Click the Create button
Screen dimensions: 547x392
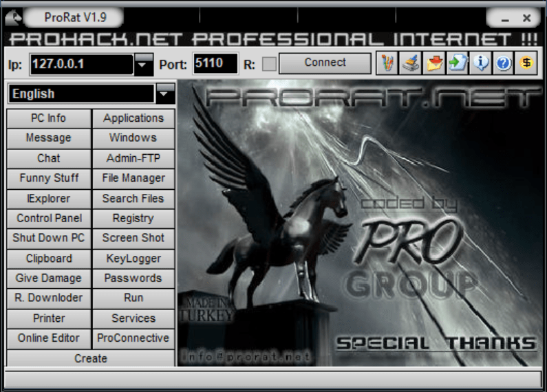(91, 358)
